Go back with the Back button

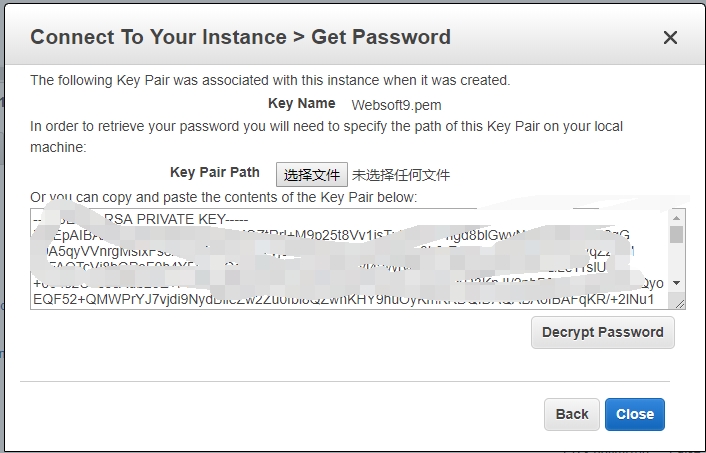572,414
